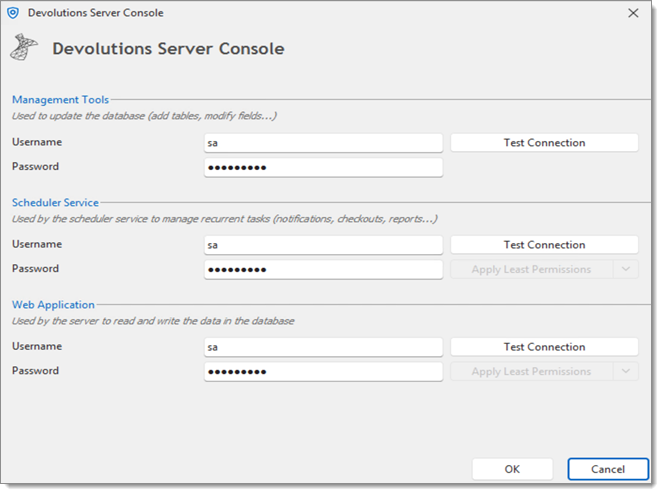Focus the Management Tools Username field
This screenshot has width=662, height=494.
323,143
